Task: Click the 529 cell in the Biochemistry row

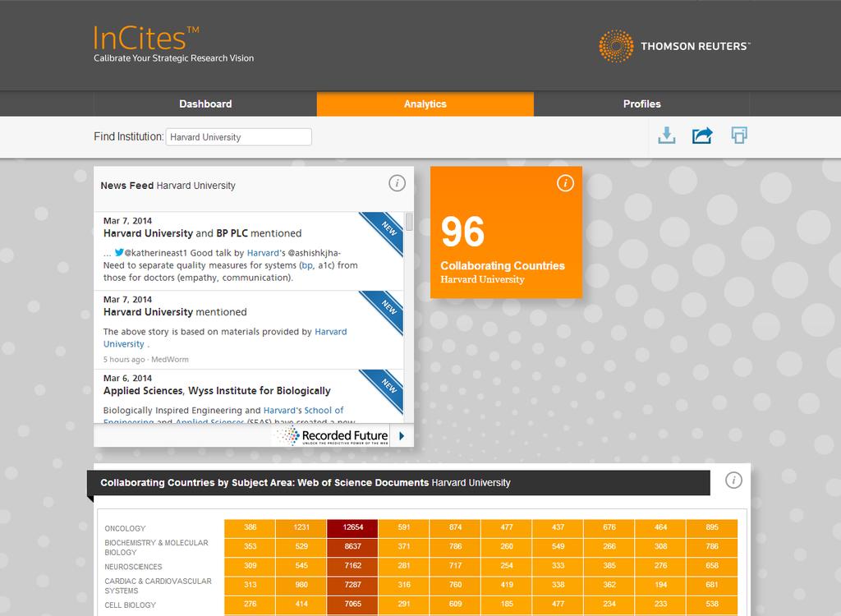Action: 301,547
